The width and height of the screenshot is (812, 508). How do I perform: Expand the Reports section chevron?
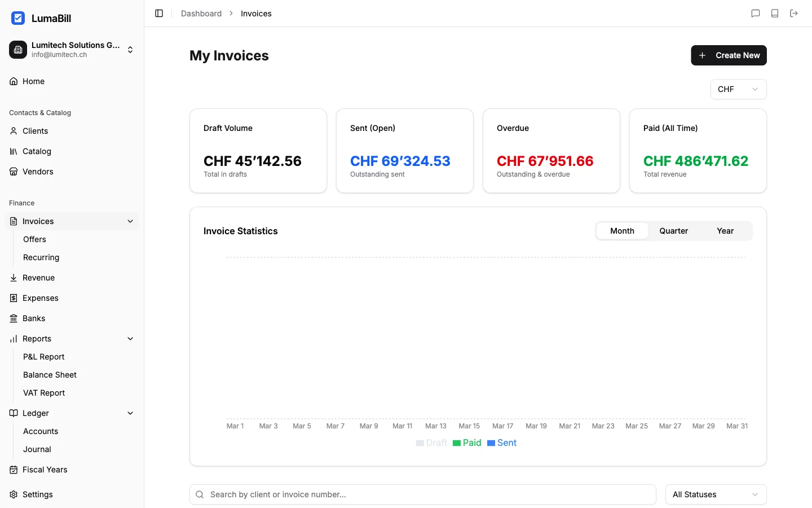[x=130, y=339]
